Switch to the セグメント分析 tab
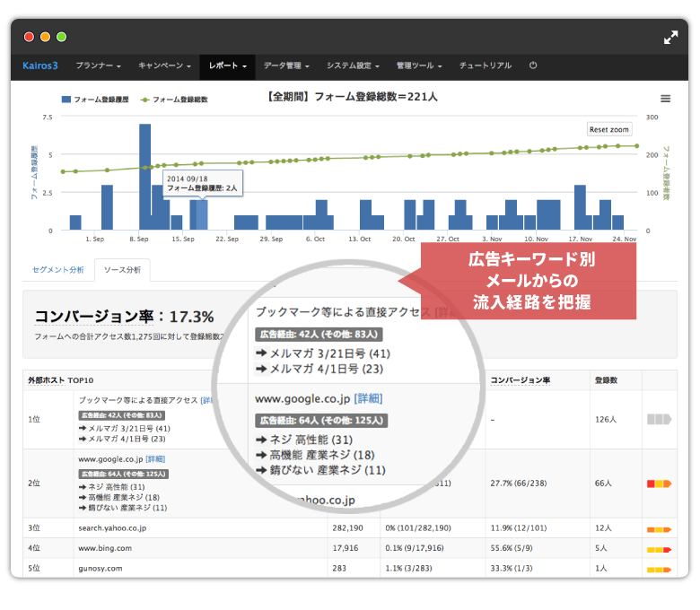The height and width of the screenshot is (610, 700). 58,270
